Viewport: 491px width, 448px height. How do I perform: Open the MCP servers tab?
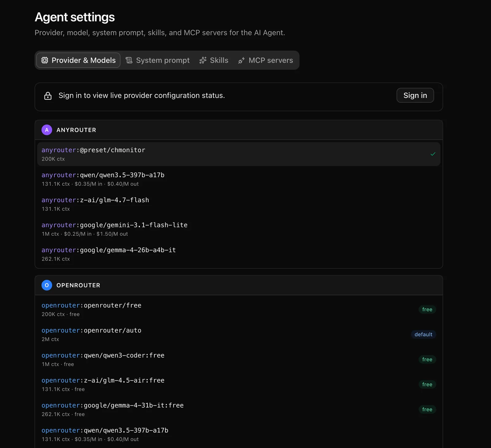coord(266,60)
